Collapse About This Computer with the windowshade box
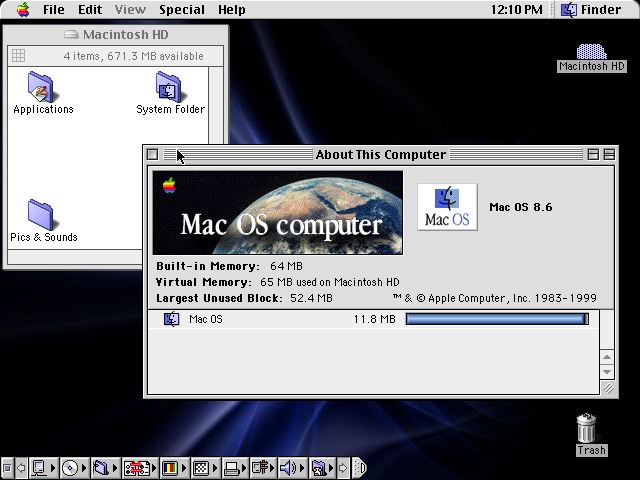This screenshot has width=640, height=480. tap(609, 154)
